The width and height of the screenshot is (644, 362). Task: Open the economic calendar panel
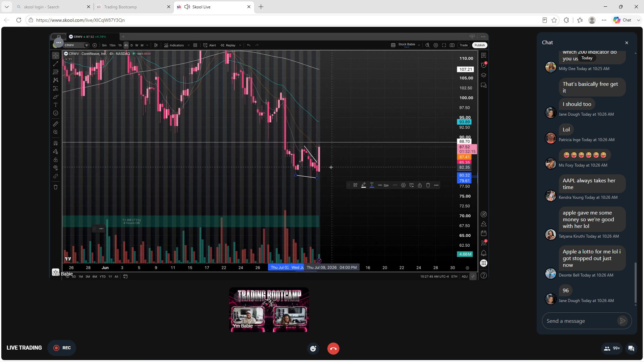tap(484, 233)
